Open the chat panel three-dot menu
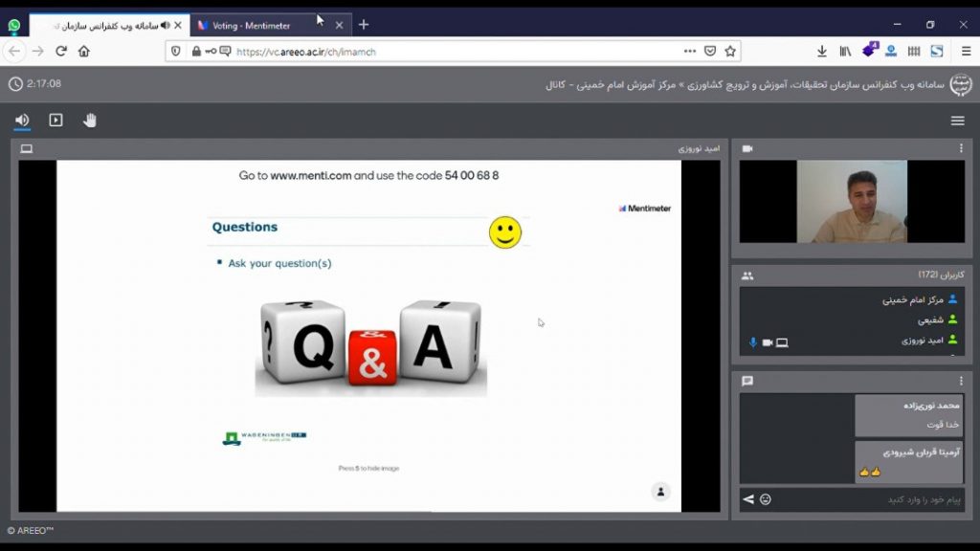This screenshot has height=551, width=980. click(961, 381)
